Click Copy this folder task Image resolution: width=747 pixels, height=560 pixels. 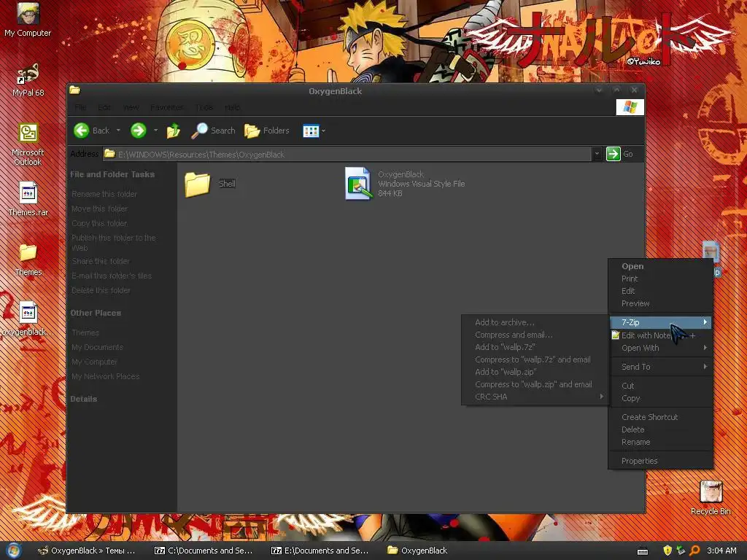[x=99, y=223]
